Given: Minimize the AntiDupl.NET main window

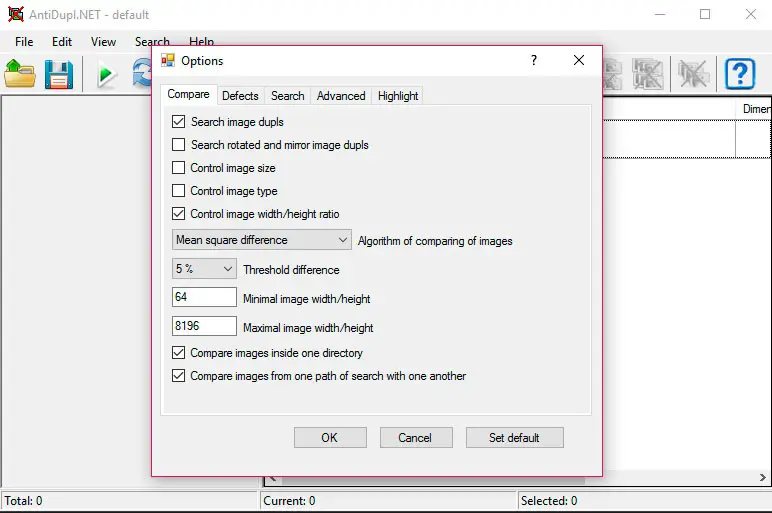Looking at the screenshot, I should (x=660, y=14).
